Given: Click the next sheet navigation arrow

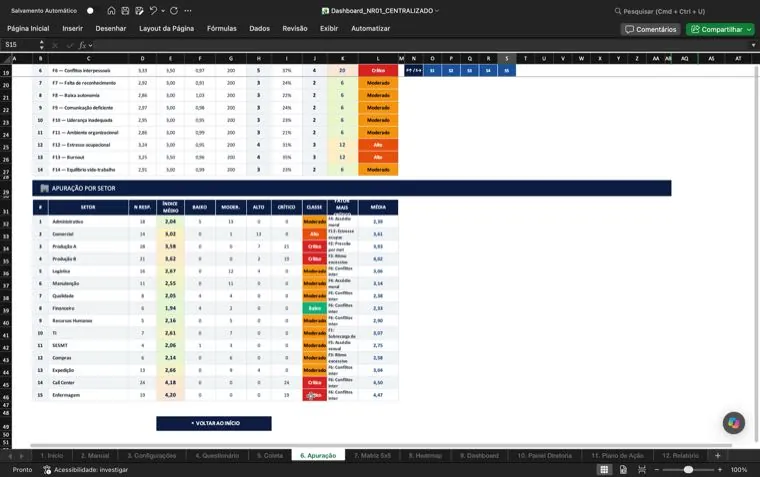Looking at the screenshot, I should [x=21, y=456].
